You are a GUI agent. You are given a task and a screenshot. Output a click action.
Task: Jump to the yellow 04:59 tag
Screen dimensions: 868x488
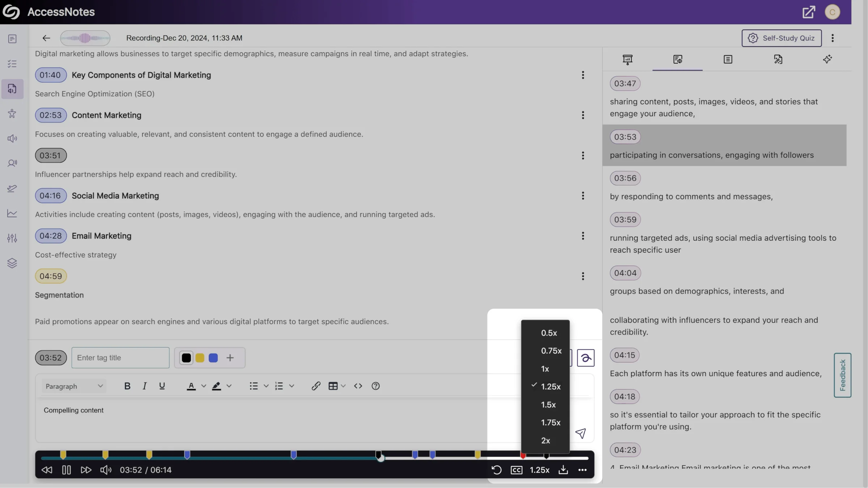pyautogui.click(x=51, y=276)
